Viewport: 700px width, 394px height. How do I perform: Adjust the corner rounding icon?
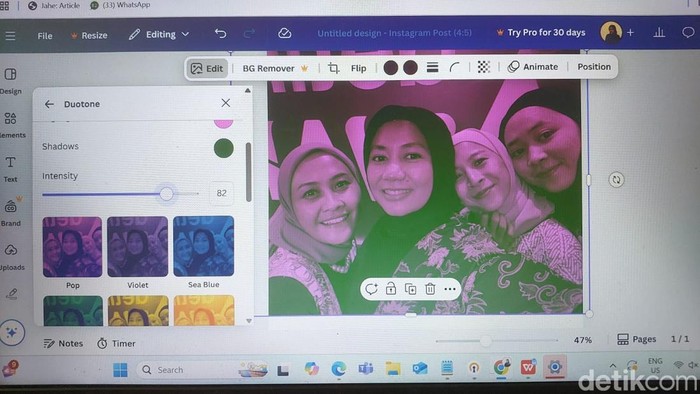pos(454,67)
